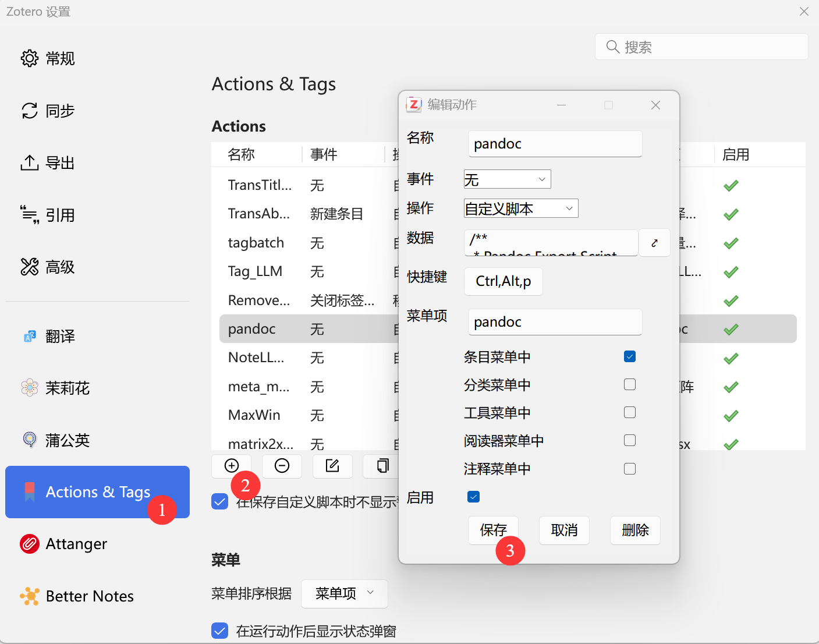Click the 事件 column header
This screenshot has width=819, height=644.
[343, 154]
